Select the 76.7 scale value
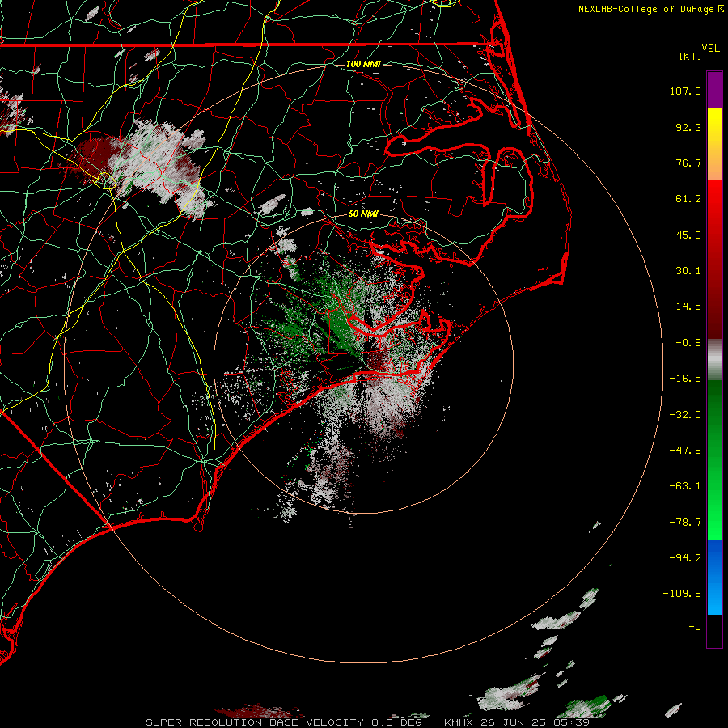 [688, 163]
